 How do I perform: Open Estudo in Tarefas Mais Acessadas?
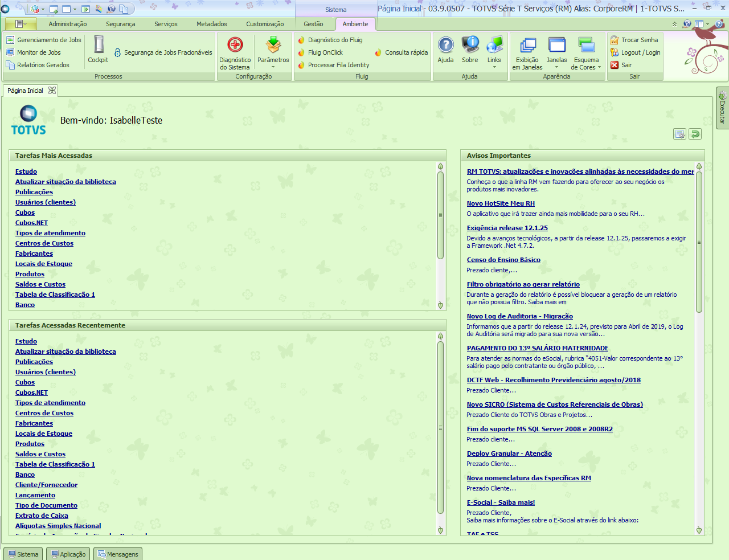pyautogui.click(x=26, y=171)
